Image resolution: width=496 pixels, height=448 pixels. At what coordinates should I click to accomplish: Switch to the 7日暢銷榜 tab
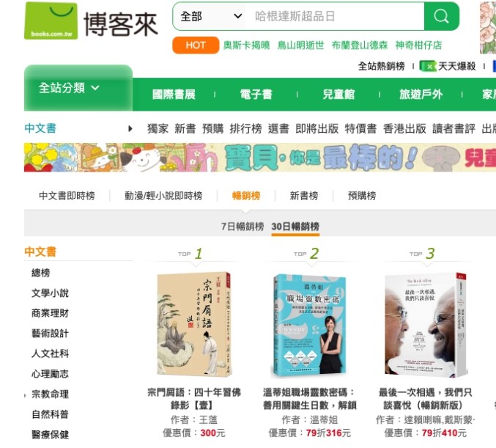pyautogui.click(x=243, y=227)
